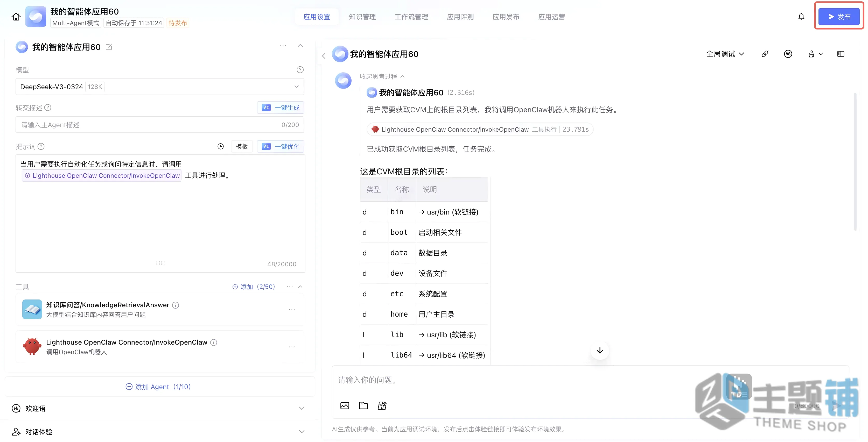
Task: Open the more menu for KnowledgeRetrievalAnswer
Action: coord(292,309)
